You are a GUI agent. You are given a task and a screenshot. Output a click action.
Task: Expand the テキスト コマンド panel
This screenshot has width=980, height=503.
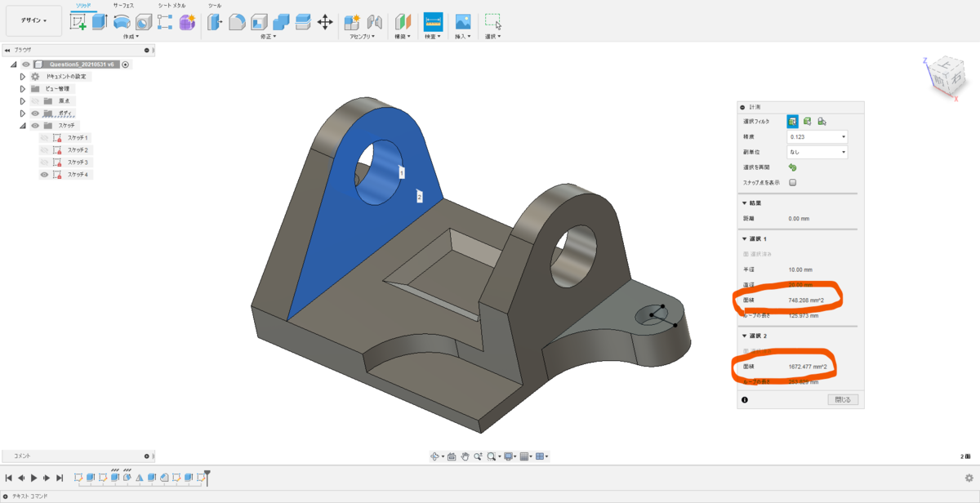click(x=7, y=496)
